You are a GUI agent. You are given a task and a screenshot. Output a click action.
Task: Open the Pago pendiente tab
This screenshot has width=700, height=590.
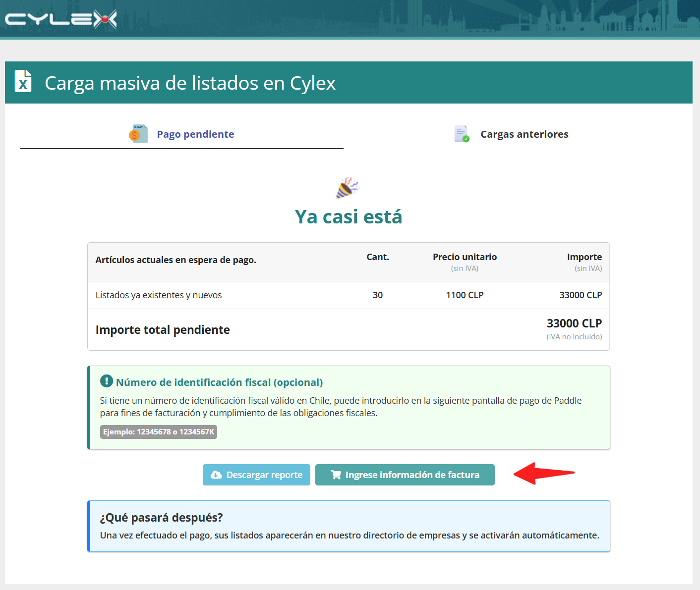[181, 134]
